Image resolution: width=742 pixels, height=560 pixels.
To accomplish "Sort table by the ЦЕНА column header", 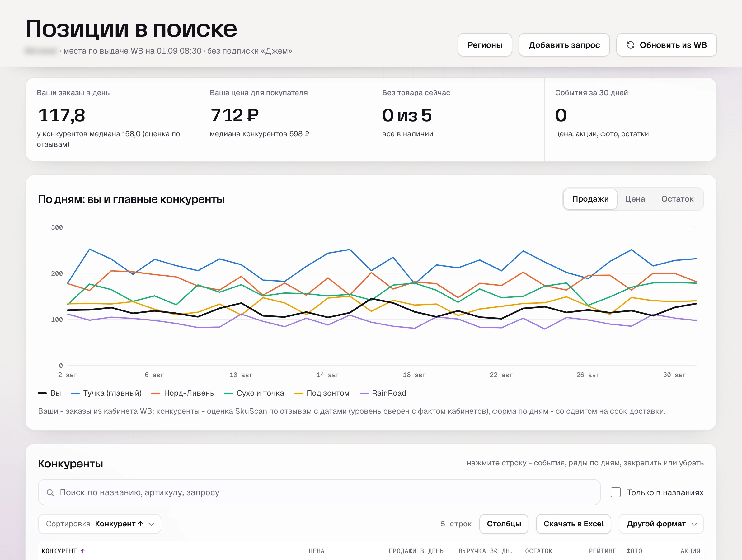I will point(316,551).
